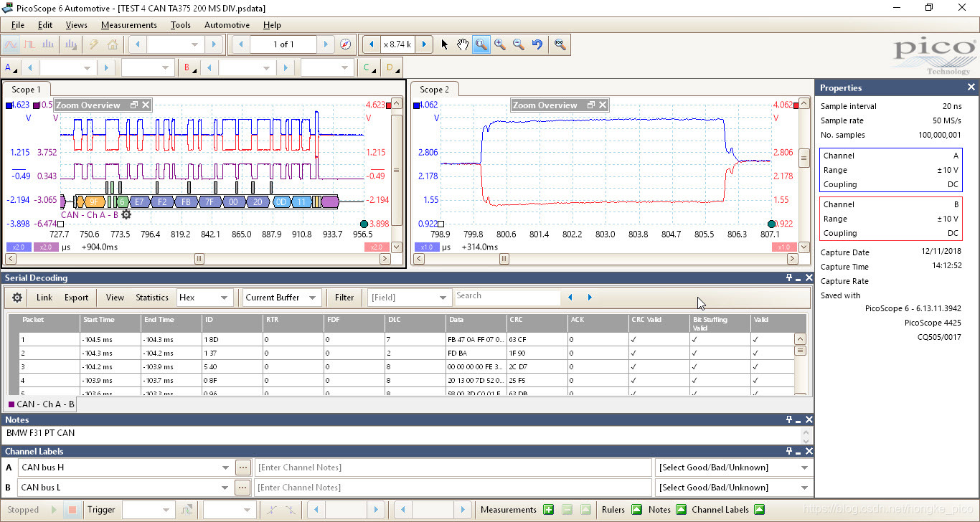980x522 pixels.
Task: Increase zoom factor x 8.74 k
Action: point(424,44)
